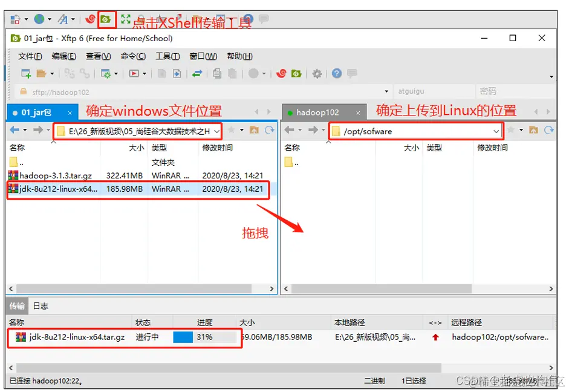Open the 命令(C) menu
Image resolution: width=569 pixels, height=392 pixels.
pos(133,56)
